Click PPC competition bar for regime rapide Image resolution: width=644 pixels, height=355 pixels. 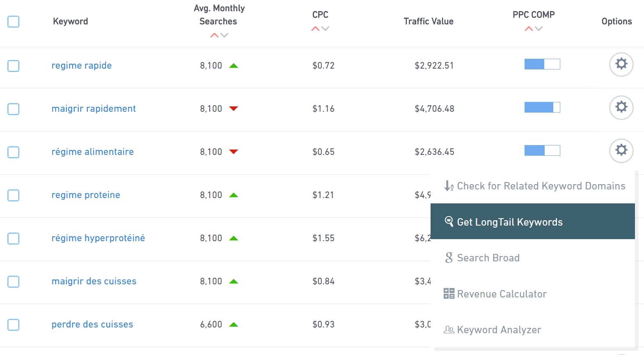(x=542, y=64)
